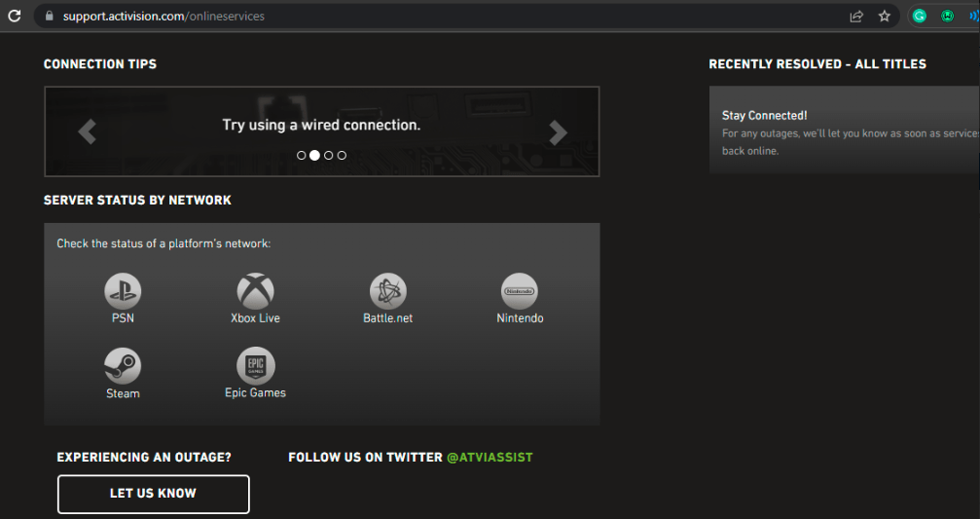Open Epic Games network status icon
Image resolution: width=980 pixels, height=519 pixels.
click(256, 366)
